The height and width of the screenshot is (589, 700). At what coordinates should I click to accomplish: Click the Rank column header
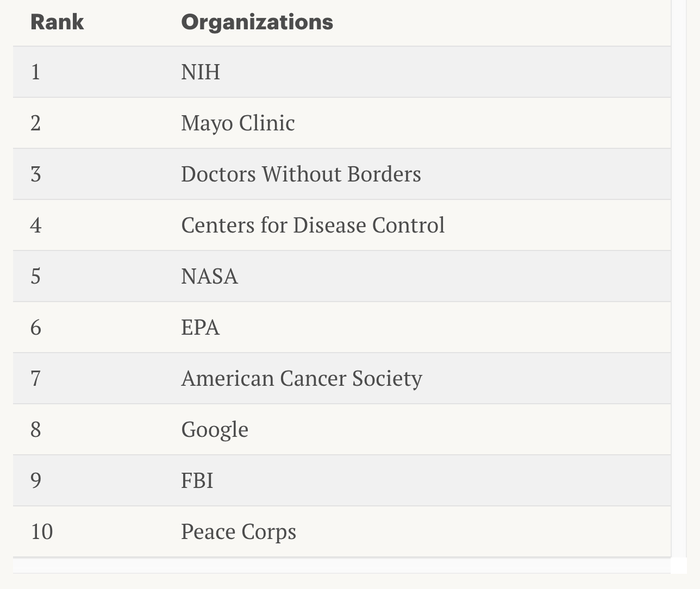57,22
